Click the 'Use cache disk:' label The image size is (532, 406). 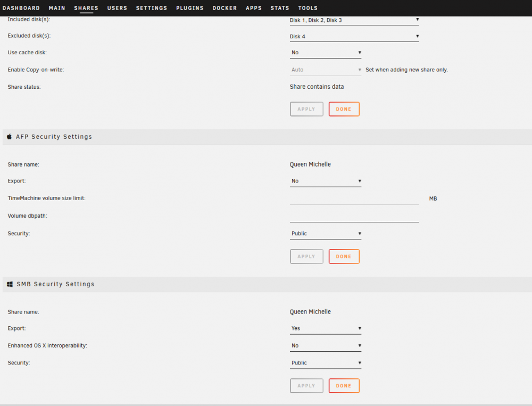point(27,53)
